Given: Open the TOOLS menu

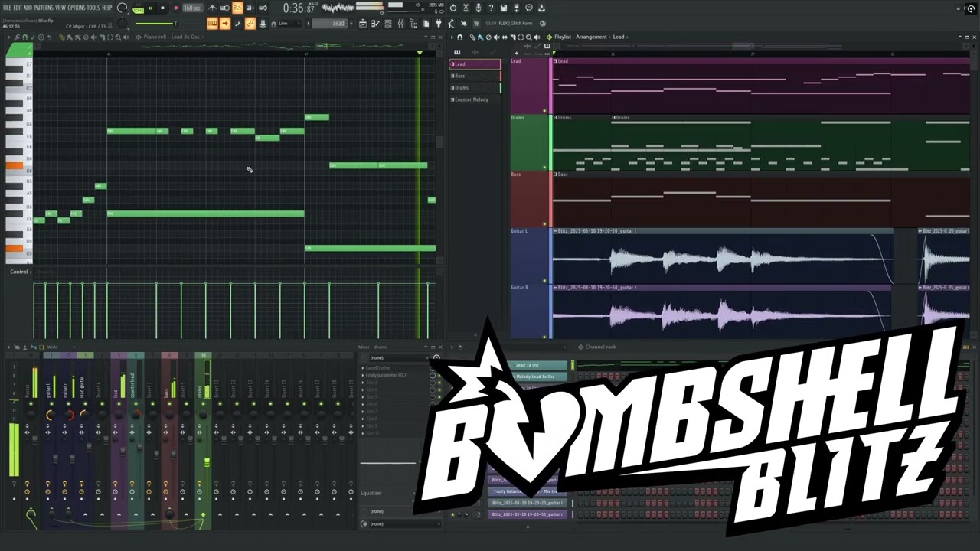Looking at the screenshot, I should (x=93, y=8).
